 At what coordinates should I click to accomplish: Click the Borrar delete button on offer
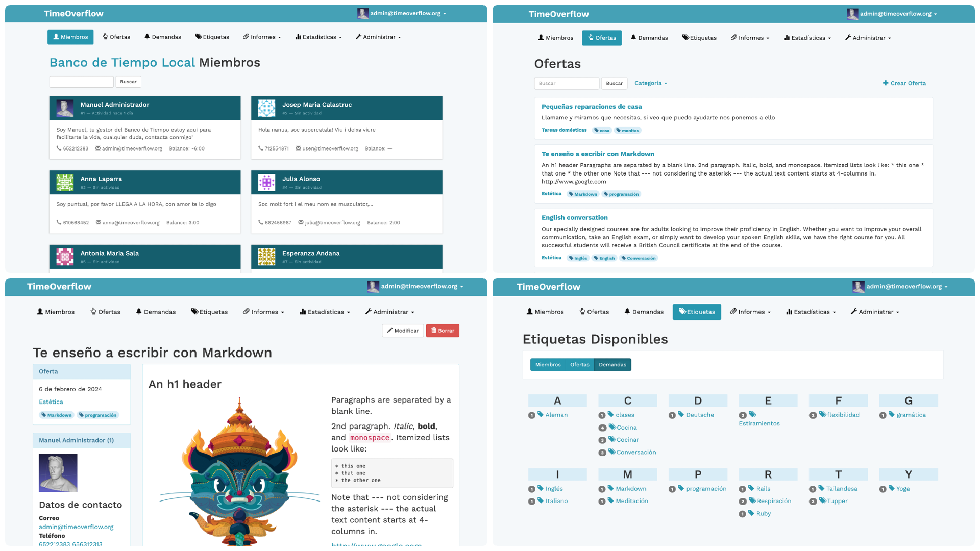(443, 330)
